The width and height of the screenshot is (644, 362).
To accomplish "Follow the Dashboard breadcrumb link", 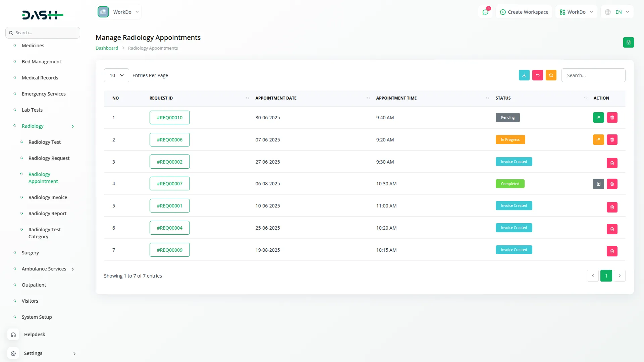I will [x=107, y=48].
